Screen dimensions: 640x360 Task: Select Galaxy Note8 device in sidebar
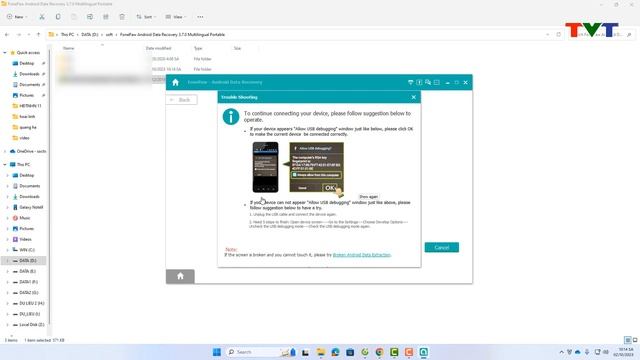(31, 207)
